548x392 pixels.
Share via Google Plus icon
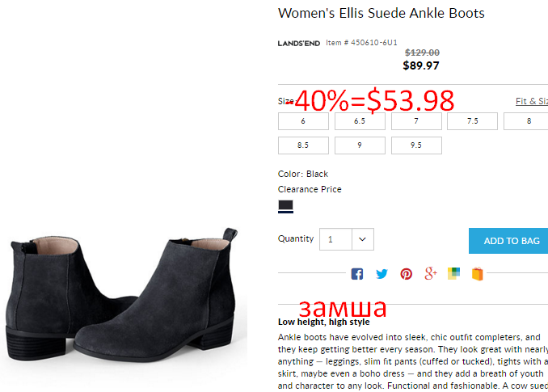431,273
